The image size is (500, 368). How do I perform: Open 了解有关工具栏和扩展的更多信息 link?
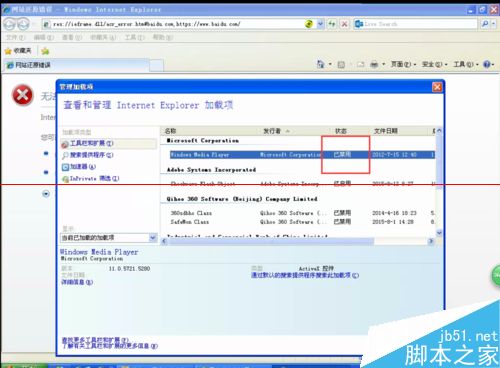110,346
